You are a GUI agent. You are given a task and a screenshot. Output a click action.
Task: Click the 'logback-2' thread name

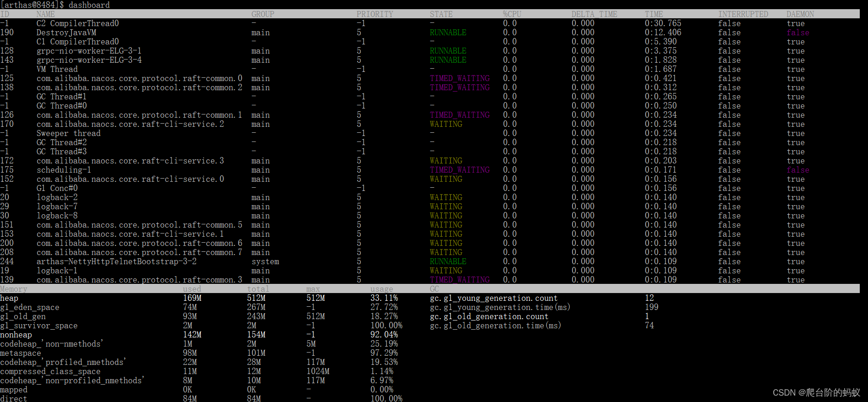point(57,197)
